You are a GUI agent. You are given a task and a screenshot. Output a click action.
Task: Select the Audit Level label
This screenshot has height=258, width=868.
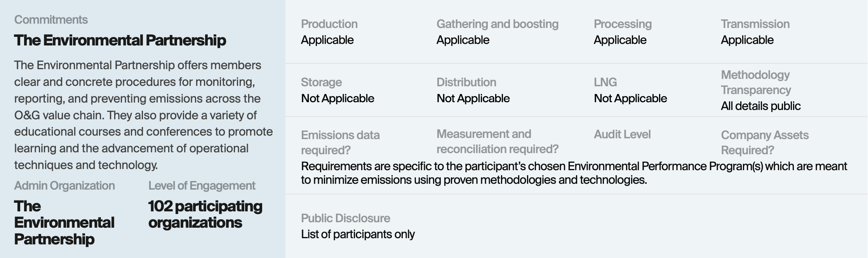click(622, 134)
